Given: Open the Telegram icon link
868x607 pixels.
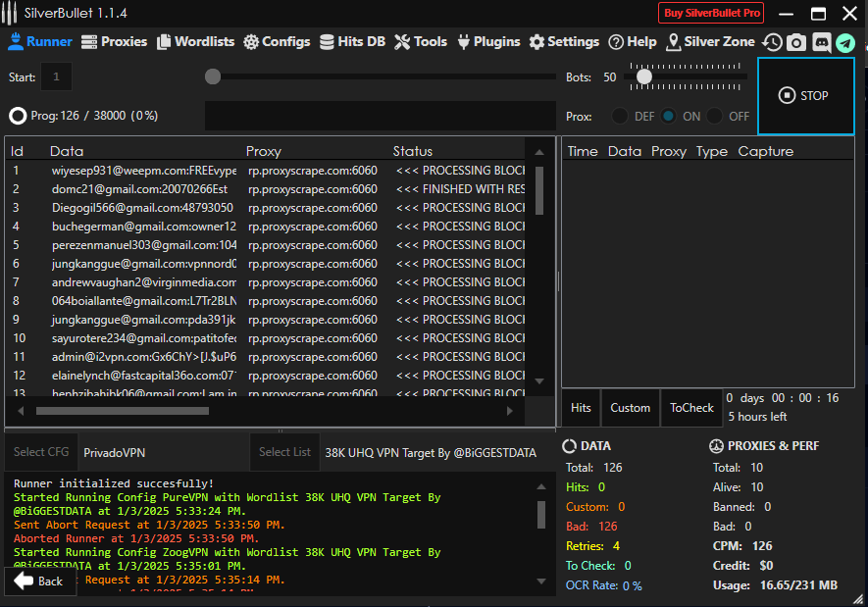Looking at the screenshot, I should [x=844, y=42].
